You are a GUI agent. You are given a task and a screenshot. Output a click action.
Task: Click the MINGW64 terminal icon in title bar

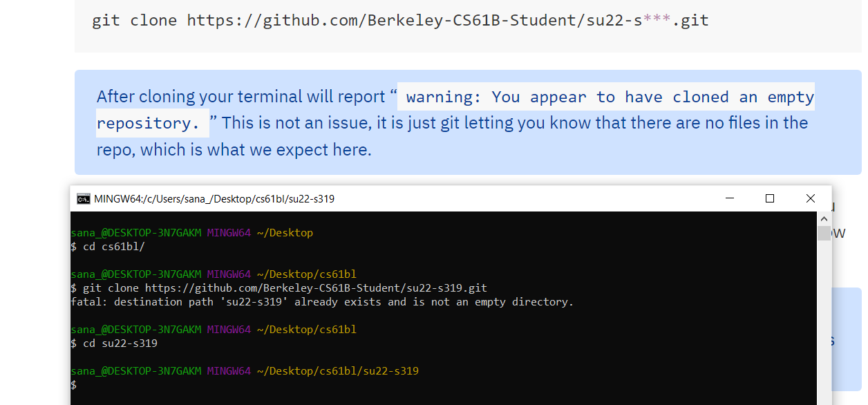(x=83, y=199)
